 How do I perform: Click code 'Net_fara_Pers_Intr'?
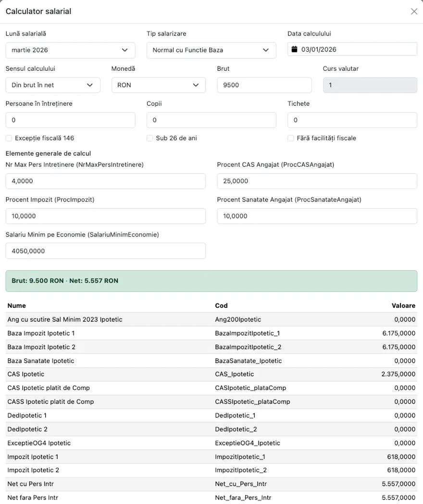click(x=243, y=498)
